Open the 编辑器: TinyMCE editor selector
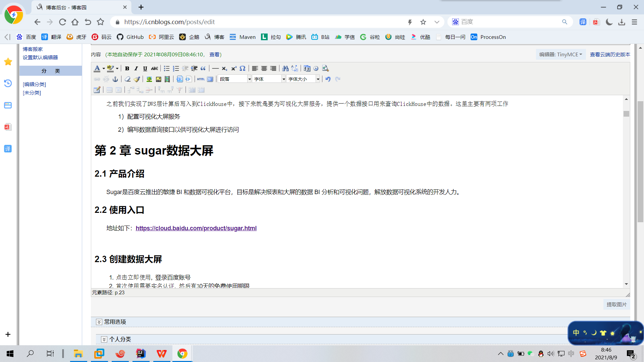The width and height of the screenshot is (644, 362). [560, 54]
